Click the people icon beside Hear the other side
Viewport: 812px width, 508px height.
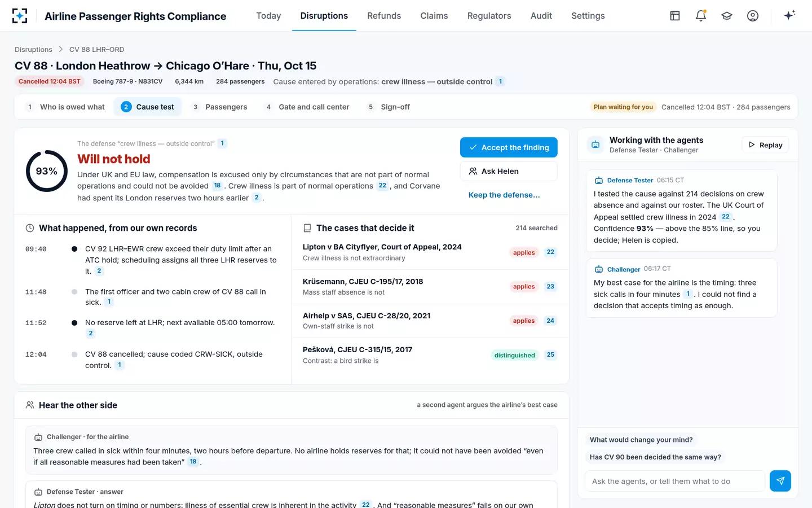(30, 405)
